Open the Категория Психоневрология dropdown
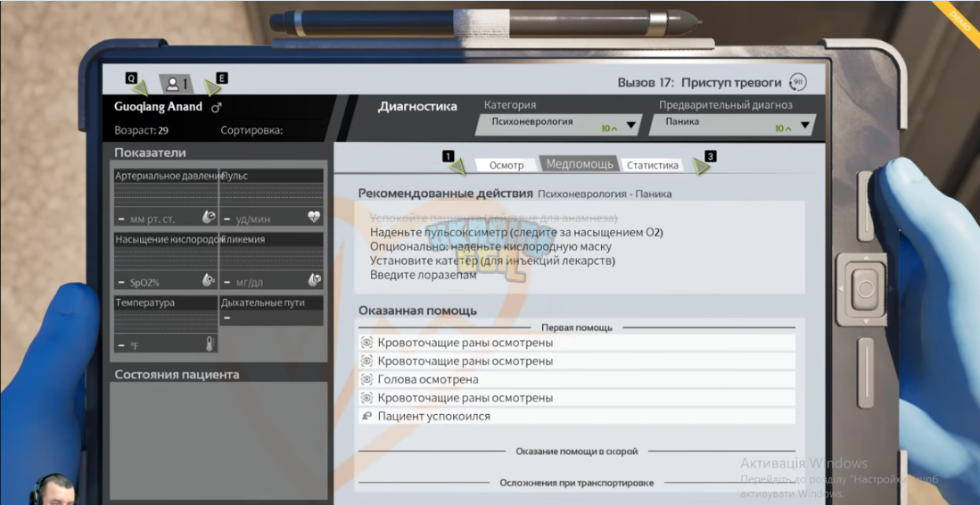 pos(558,125)
